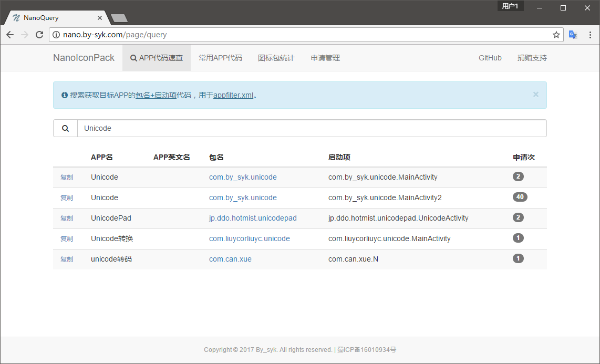Select the APP代码速查 nav item
Viewport: 600px width, 364px height.
pyautogui.click(x=157, y=58)
